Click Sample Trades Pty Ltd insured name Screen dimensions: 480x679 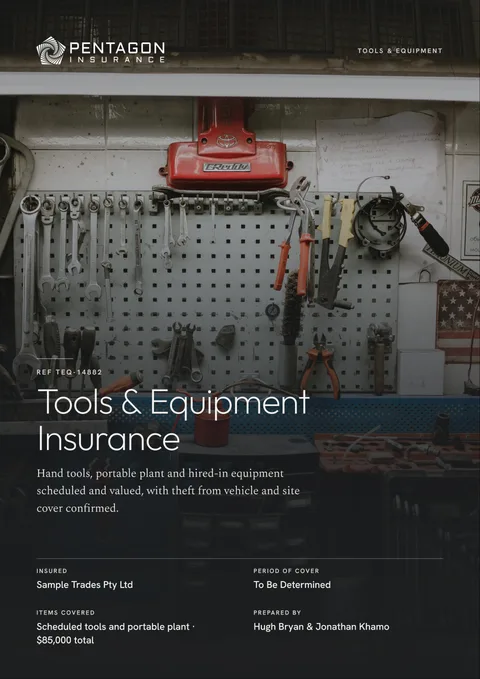(x=84, y=585)
